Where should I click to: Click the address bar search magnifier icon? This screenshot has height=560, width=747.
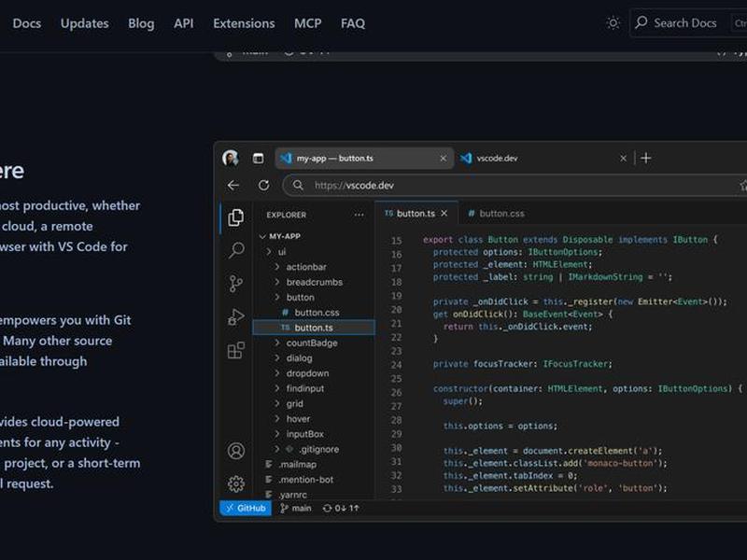(x=298, y=185)
